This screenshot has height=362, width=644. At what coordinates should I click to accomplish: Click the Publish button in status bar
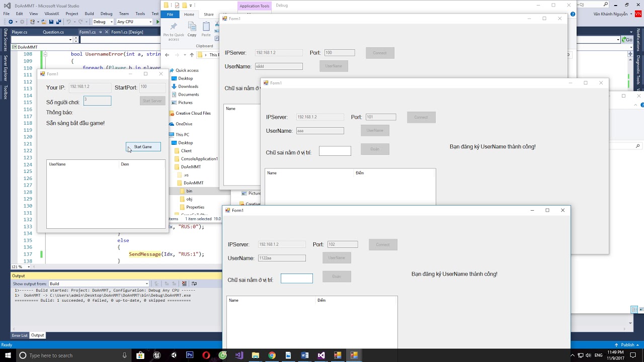[x=627, y=345]
